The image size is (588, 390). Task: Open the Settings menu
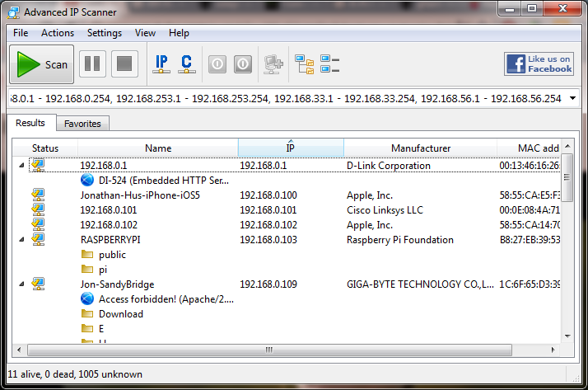105,33
